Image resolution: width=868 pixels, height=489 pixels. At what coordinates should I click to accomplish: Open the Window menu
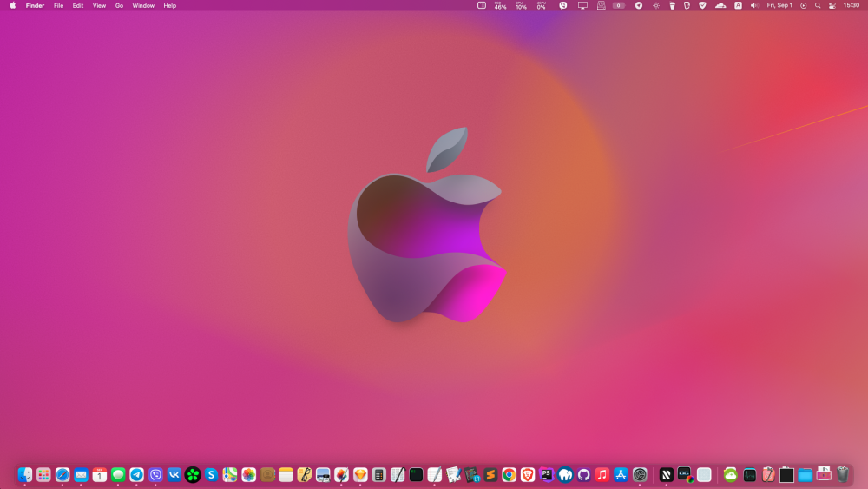click(143, 5)
